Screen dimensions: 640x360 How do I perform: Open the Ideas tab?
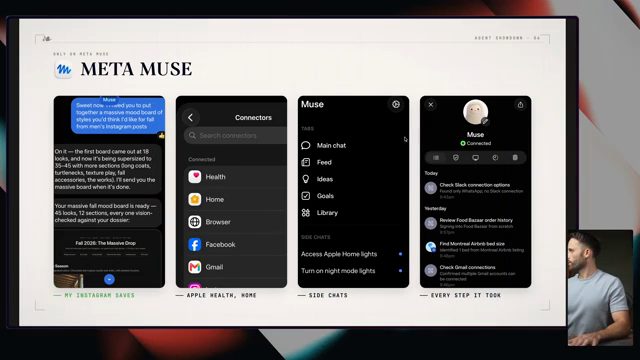(317, 179)
